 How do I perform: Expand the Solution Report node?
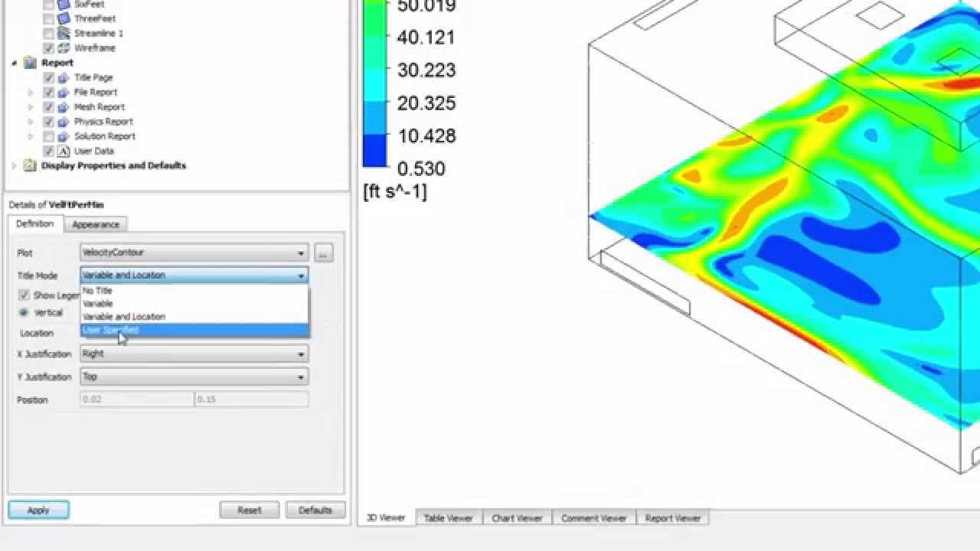pyautogui.click(x=31, y=135)
